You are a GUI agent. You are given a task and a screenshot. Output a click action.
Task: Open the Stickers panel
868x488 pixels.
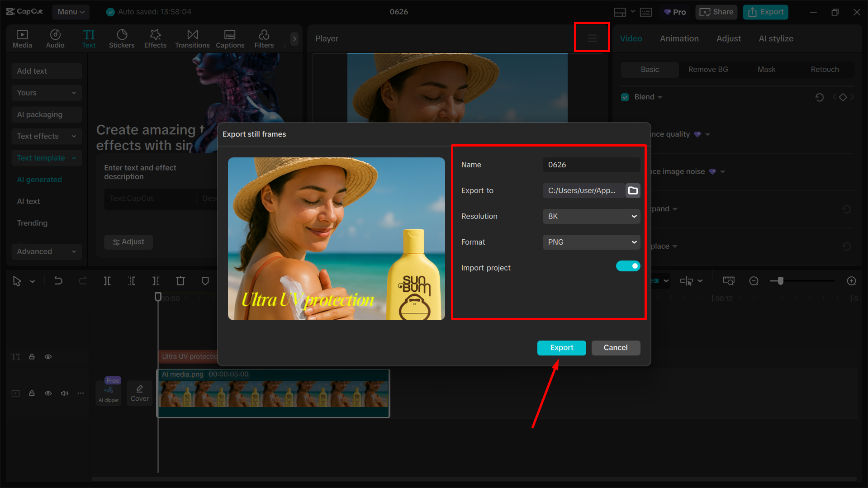(122, 38)
